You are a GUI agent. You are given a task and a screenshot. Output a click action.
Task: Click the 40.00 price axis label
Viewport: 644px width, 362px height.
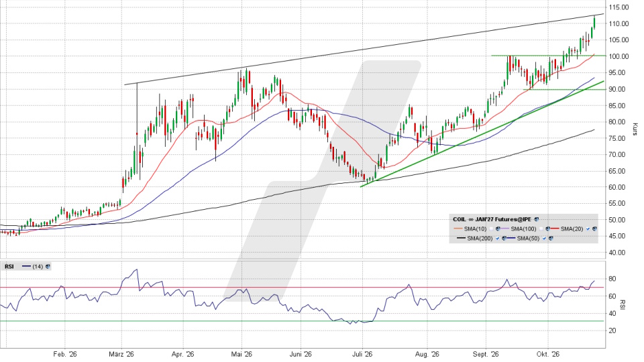click(617, 253)
